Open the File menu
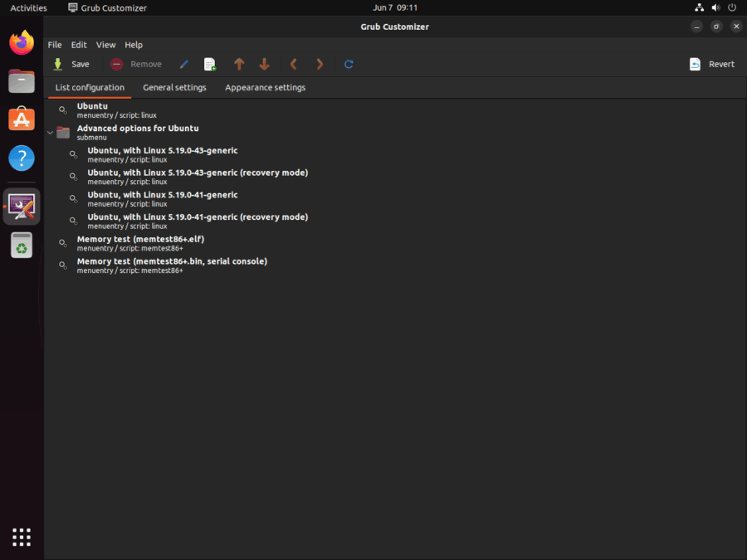The image size is (747, 560). point(54,44)
